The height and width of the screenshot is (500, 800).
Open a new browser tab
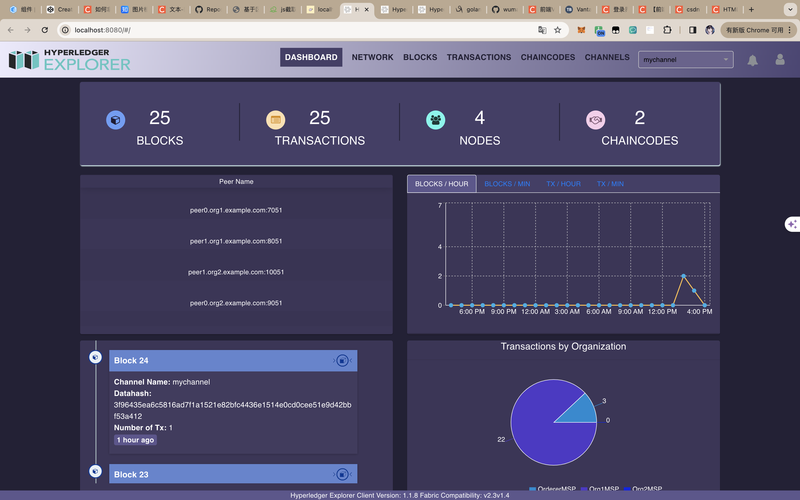coord(751,9)
